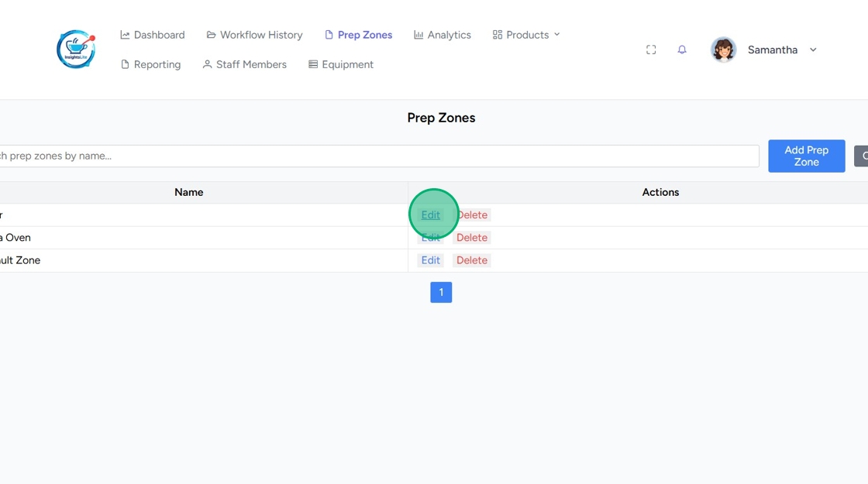Open the Equipment page

pos(341,65)
